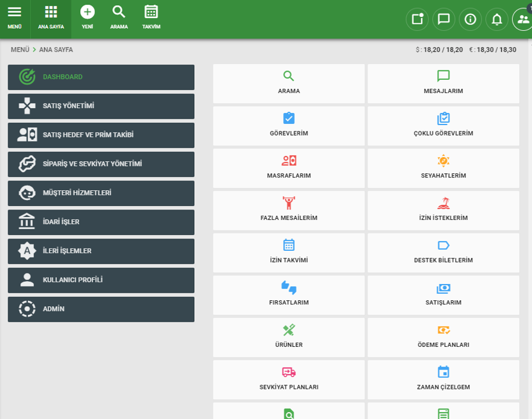This screenshot has width=532, height=419.
Task: Click the FIRSATLARIM thumbs icon
Action: click(289, 287)
